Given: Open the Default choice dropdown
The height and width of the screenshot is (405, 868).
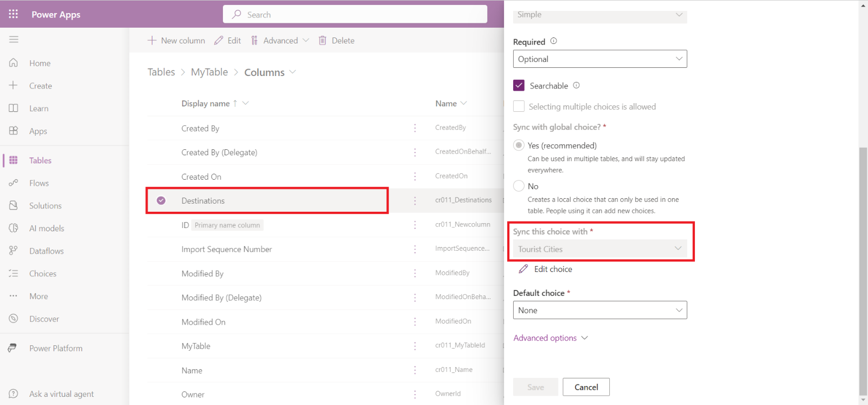Looking at the screenshot, I should tap(599, 311).
